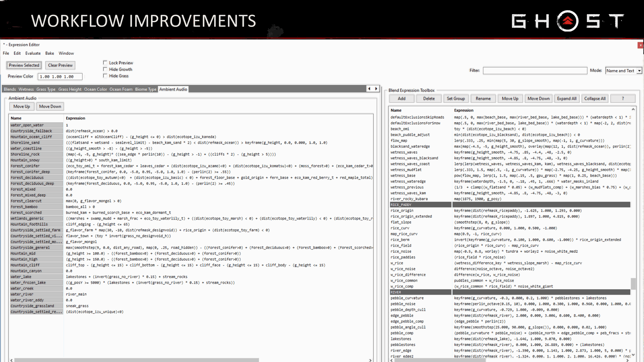644x362 pixels.
Task: Click Move Up in Ambient Audio panel
Action: click(22, 107)
